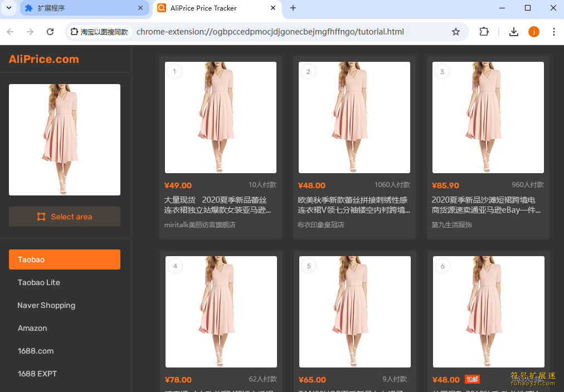564x392 pixels.
Task: Open title 大量现货 2020夏季新品蕾丝连衣裙
Action: [217, 205]
